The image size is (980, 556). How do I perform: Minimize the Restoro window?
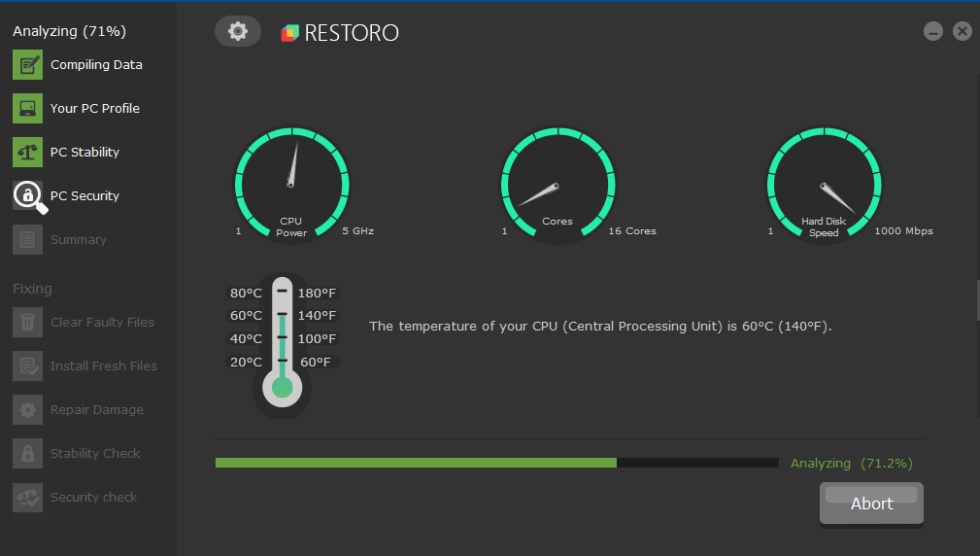pyautogui.click(x=933, y=31)
